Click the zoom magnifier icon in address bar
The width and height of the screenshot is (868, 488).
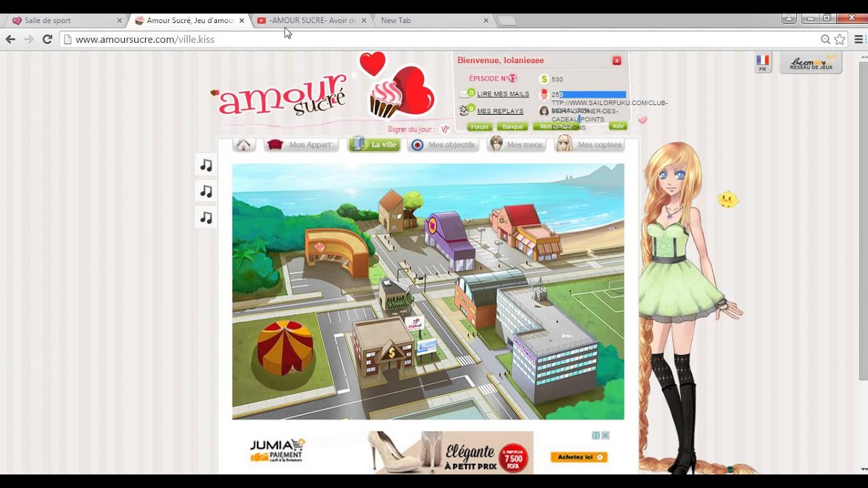(825, 39)
